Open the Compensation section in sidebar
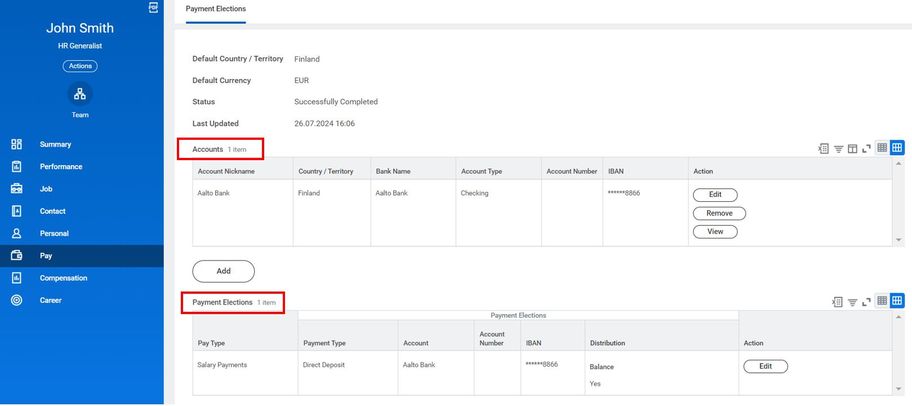912x406 pixels. (63, 278)
